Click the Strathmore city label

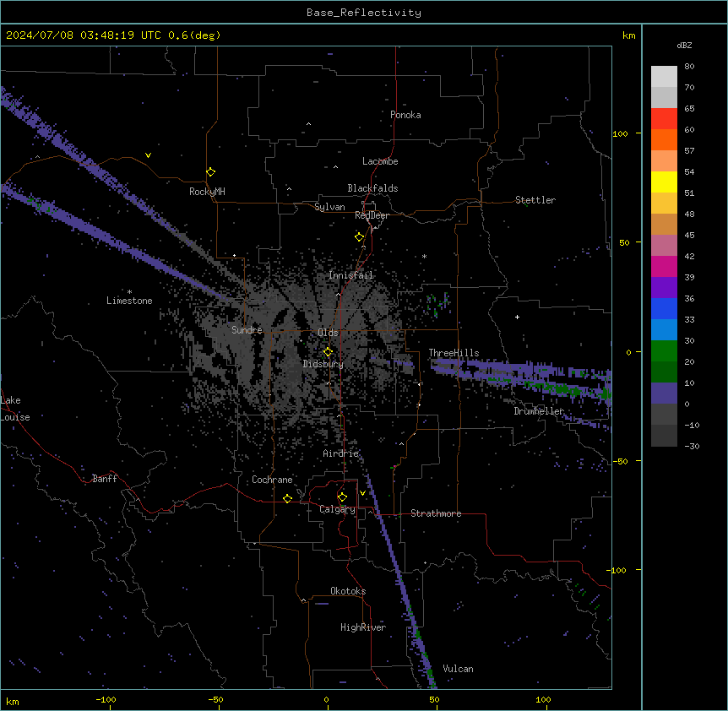[x=436, y=513]
